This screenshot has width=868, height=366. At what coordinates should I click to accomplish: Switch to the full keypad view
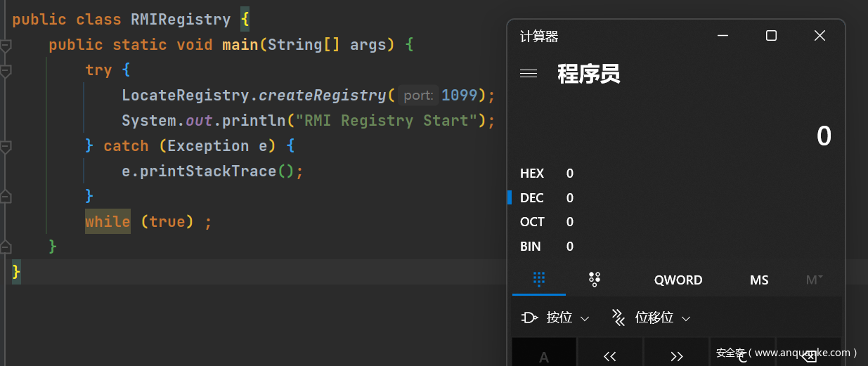539,280
